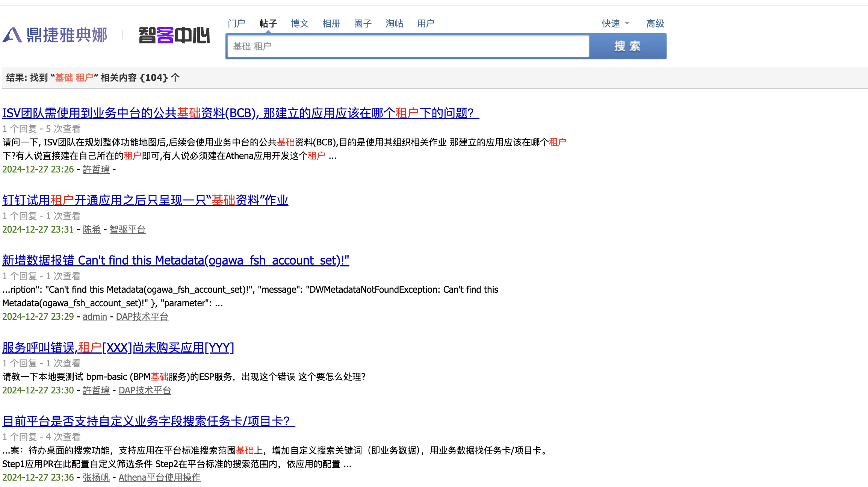Open the 智驱平台 forum link

pos(127,229)
